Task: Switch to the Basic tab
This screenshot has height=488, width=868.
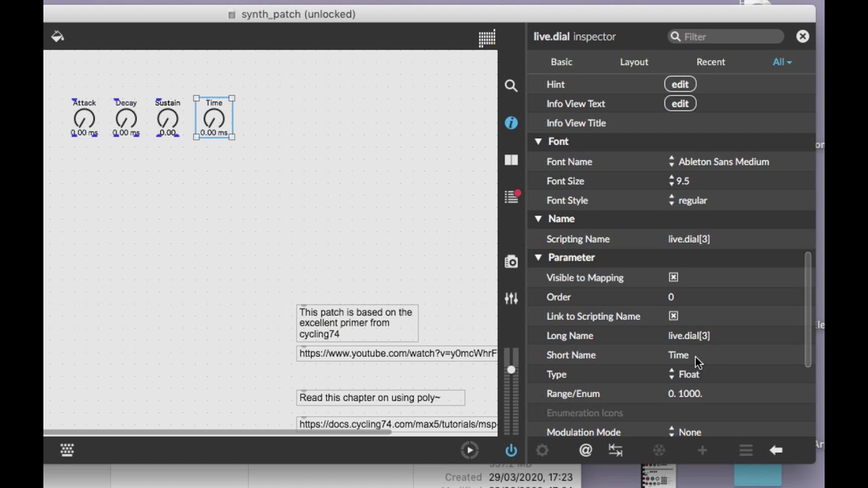Action: (x=561, y=62)
